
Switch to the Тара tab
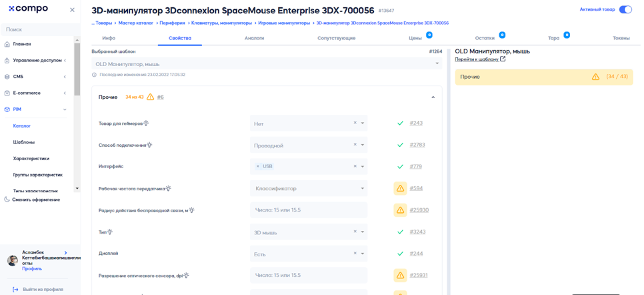pos(553,38)
